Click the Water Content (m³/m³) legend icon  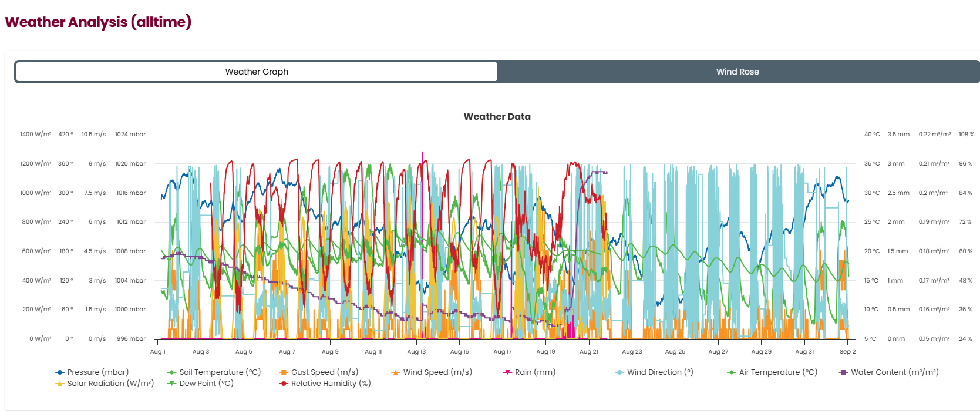[x=844, y=372]
